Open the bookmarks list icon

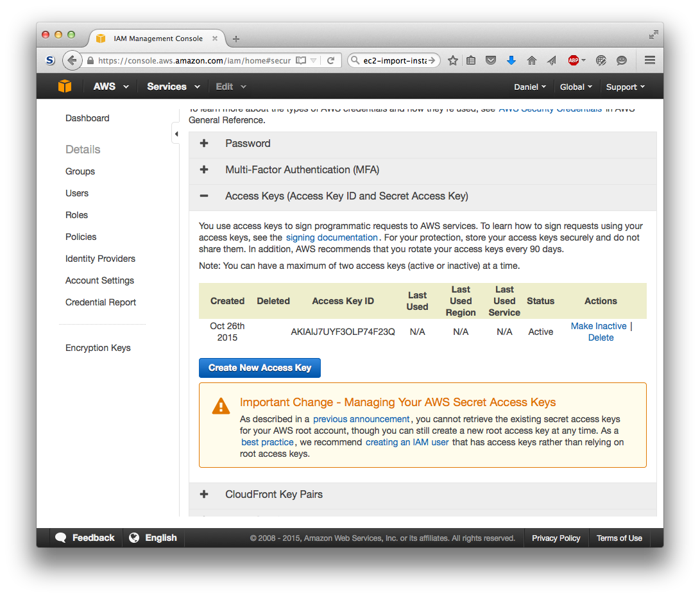pyautogui.click(x=471, y=60)
